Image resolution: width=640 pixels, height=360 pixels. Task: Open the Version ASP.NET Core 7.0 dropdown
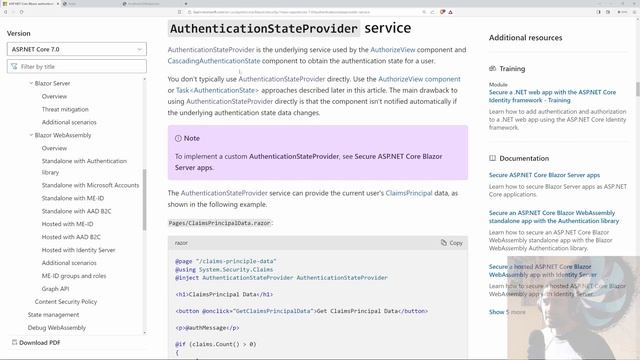(77, 49)
